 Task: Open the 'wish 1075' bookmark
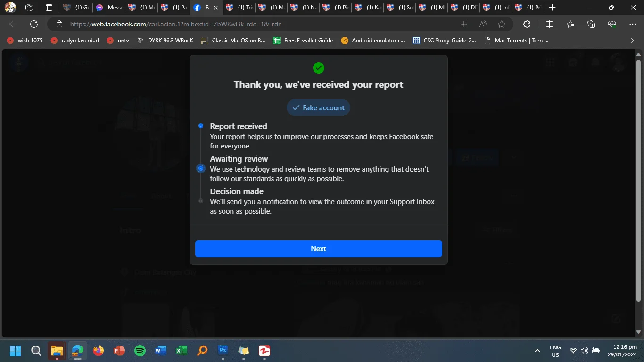pyautogui.click(x=25, y=41)
